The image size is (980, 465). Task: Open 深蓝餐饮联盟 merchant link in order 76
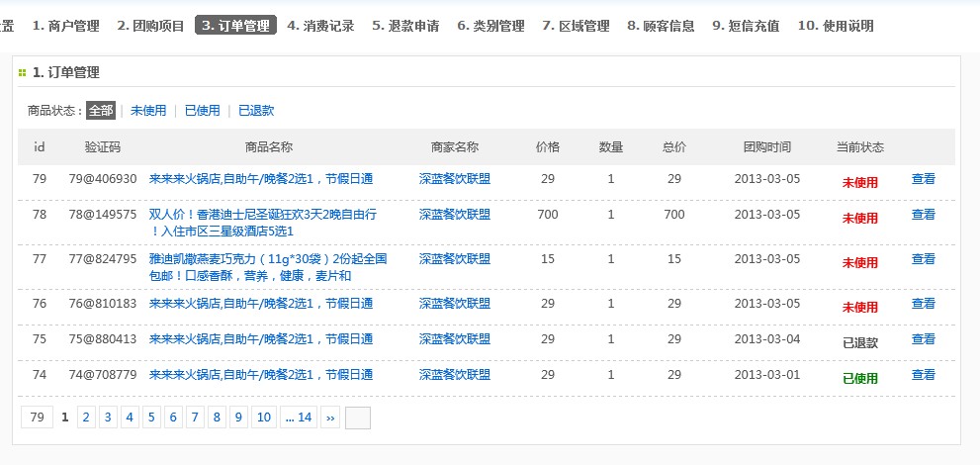[454, 303]
